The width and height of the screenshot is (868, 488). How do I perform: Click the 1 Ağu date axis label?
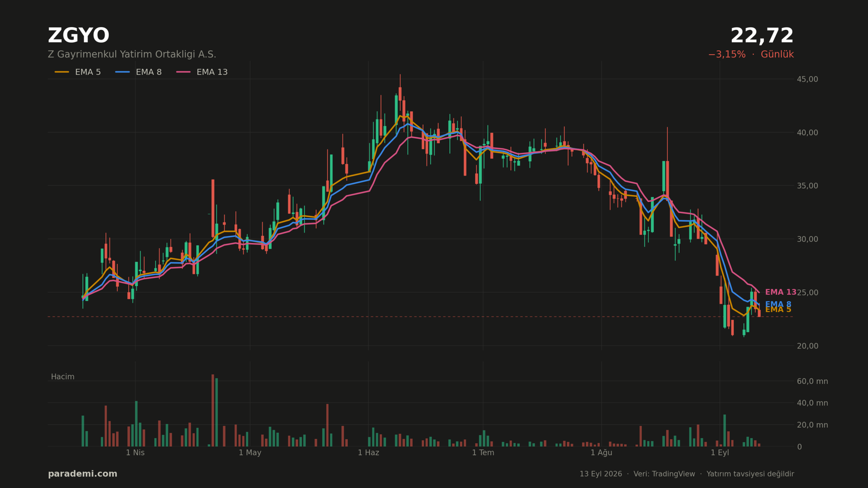point(601,453)
